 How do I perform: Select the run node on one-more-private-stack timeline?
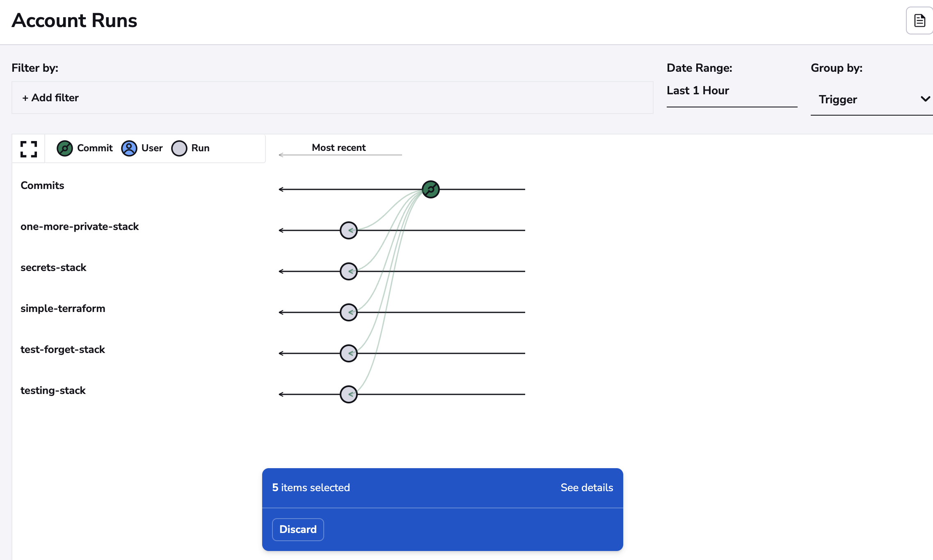[348, 230]
